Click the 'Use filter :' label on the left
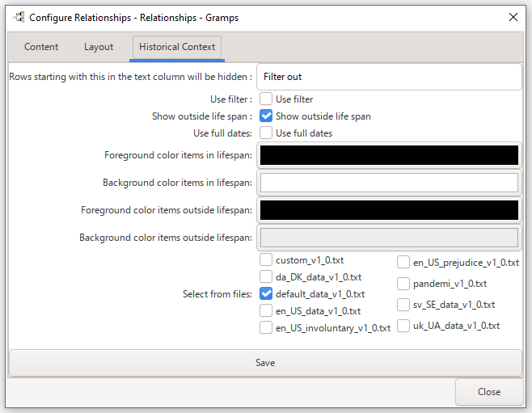The width and height of the screenshot is (532, 413). [231, 99]
